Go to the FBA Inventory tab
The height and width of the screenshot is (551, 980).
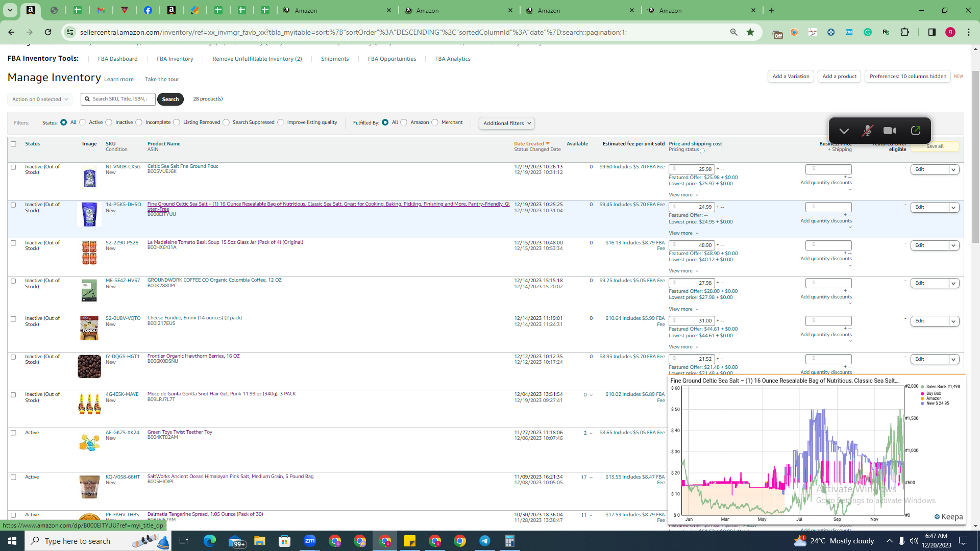[x=175, y=59]
